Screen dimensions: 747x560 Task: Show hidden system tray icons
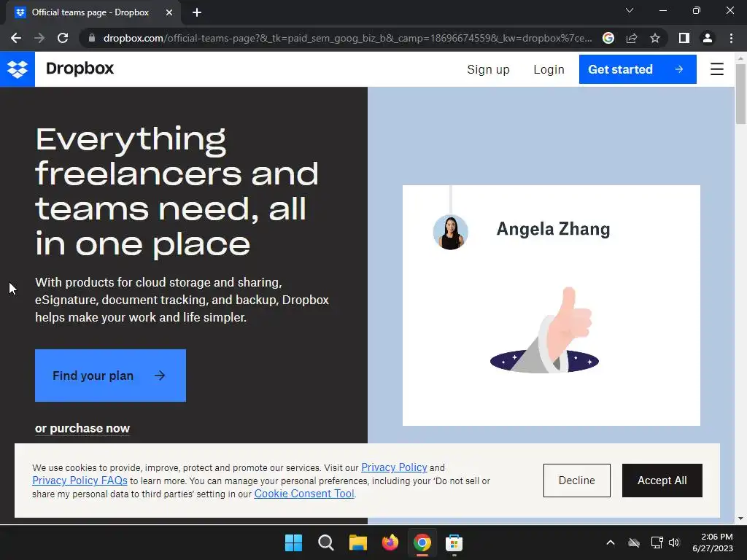point(611,542)
